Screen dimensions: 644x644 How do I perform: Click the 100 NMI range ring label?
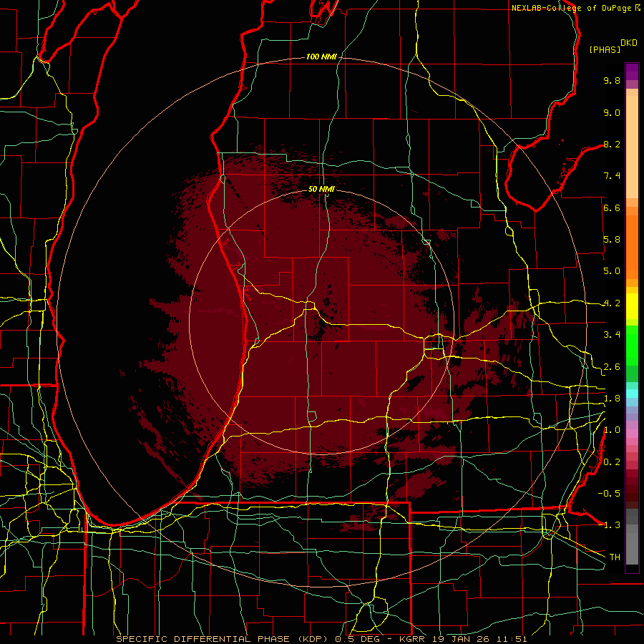coord(321,57)
